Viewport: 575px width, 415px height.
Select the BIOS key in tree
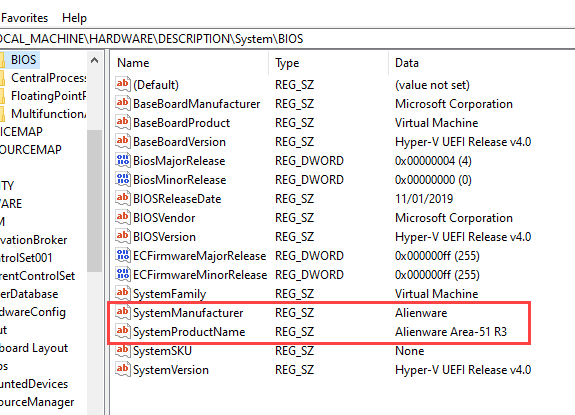pos(23,60)
